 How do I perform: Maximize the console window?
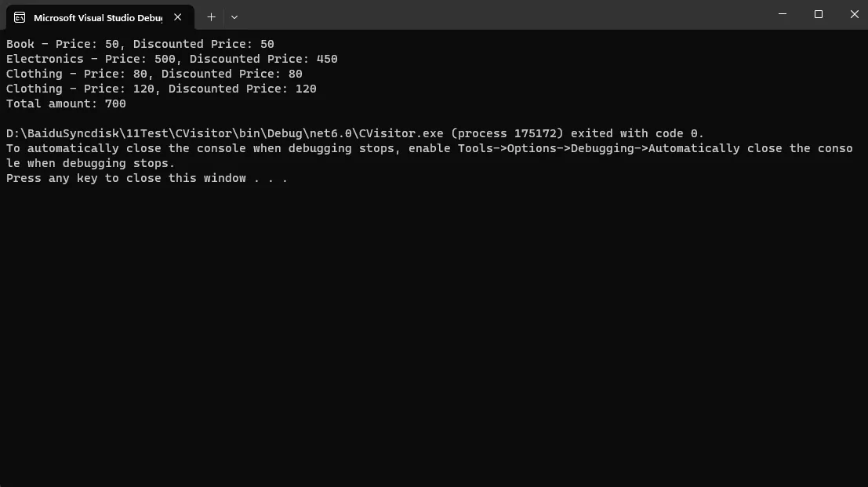click(818, 14)
